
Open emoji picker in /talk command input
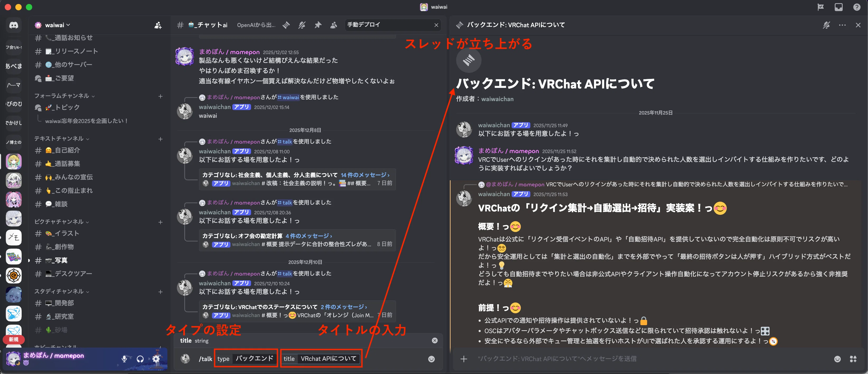(x=431, y=359)
